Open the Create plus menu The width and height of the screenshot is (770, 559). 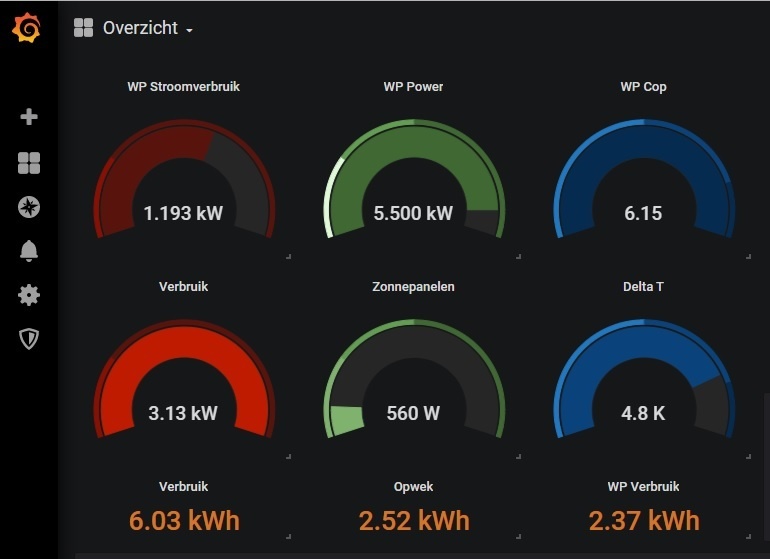(29, 116)
